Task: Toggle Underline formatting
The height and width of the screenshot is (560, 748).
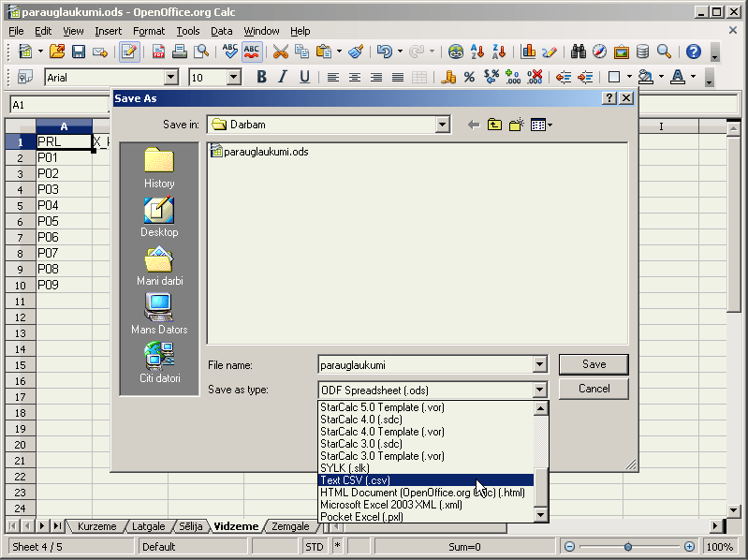Action: pos(304,77)
